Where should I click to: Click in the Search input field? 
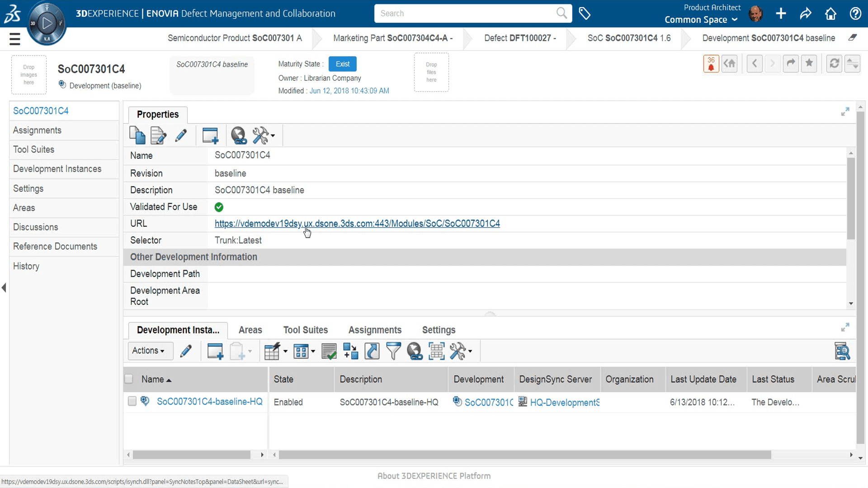466,14
